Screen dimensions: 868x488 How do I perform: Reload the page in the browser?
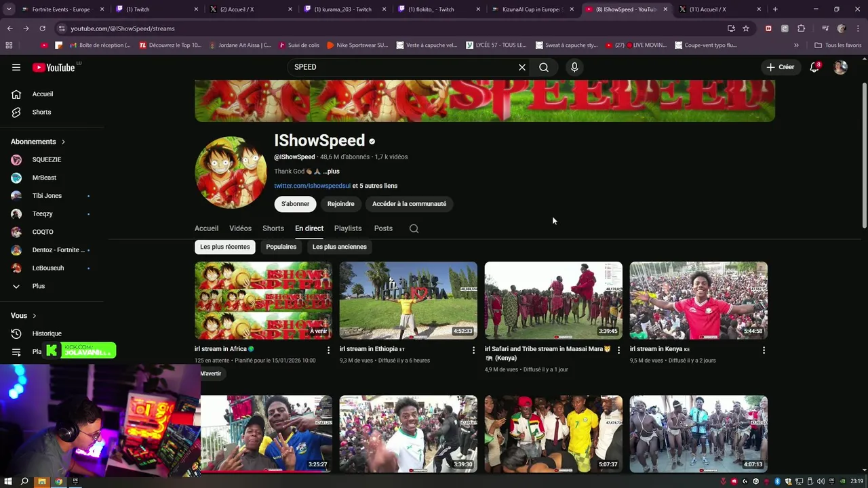42,28
